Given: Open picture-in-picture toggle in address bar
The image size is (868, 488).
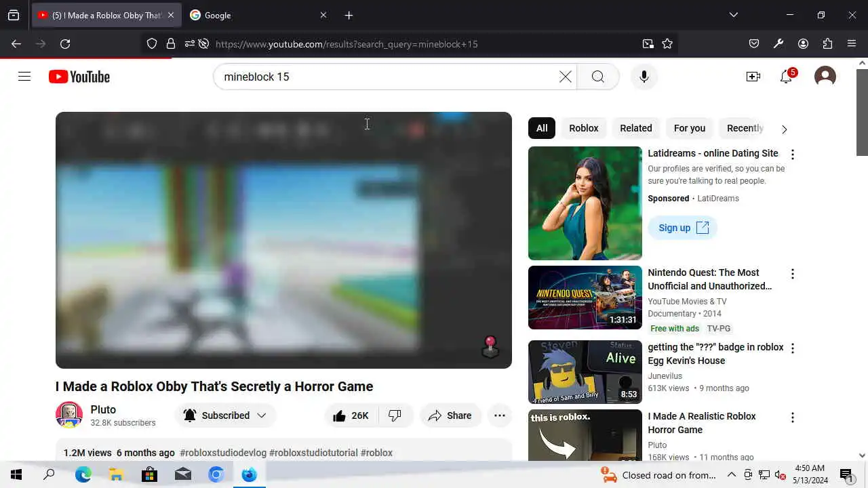Looking at the screenshot, I should coord(648,43).
